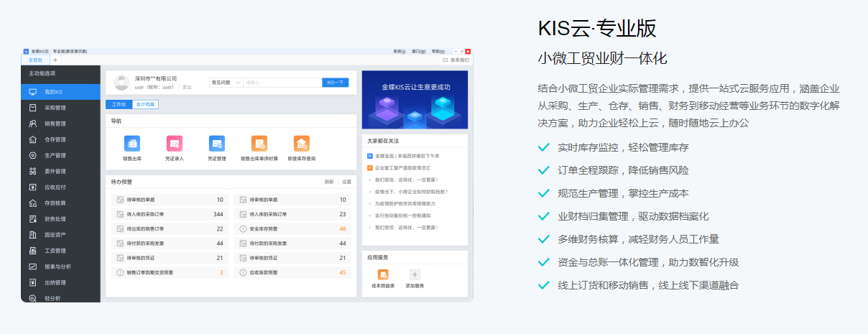The width and height of the screenshot is (868, 334).
Task: Click the 订单全程跟踪 feature line
Action: tap(623, 171)
